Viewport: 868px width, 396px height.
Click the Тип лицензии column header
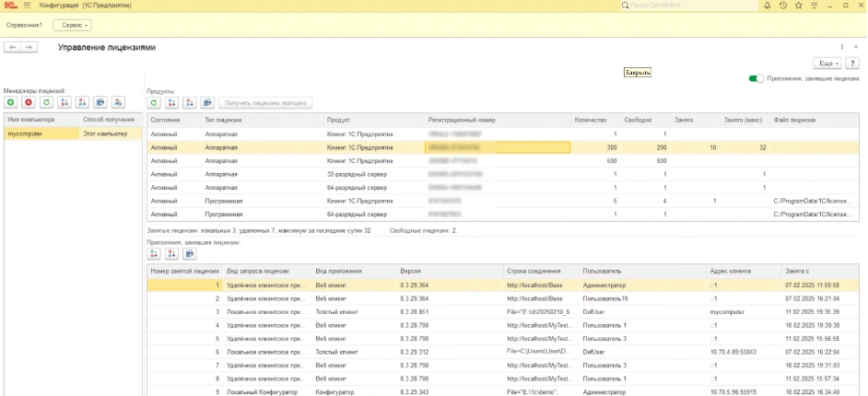pyautogui.click(x=221, y=120)
